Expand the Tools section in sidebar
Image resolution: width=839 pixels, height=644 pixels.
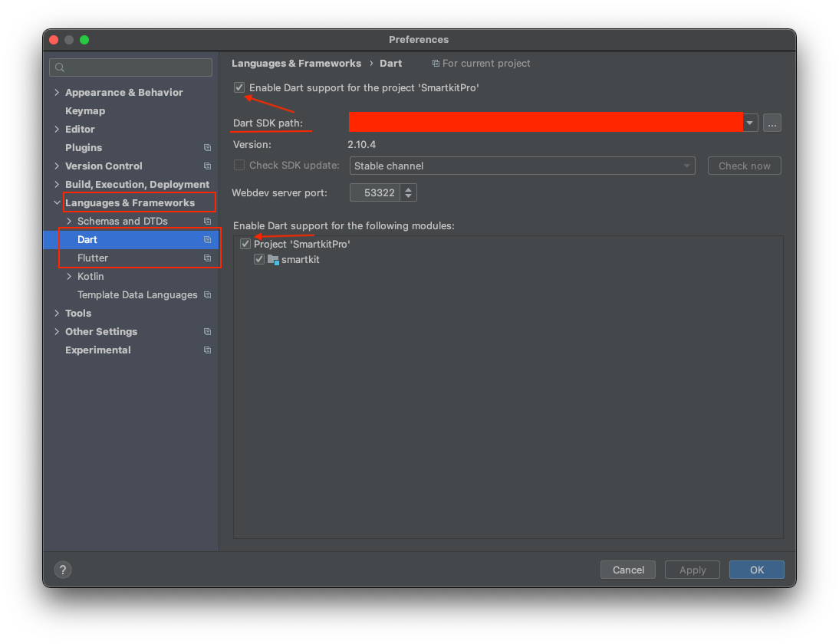[56, 313]
